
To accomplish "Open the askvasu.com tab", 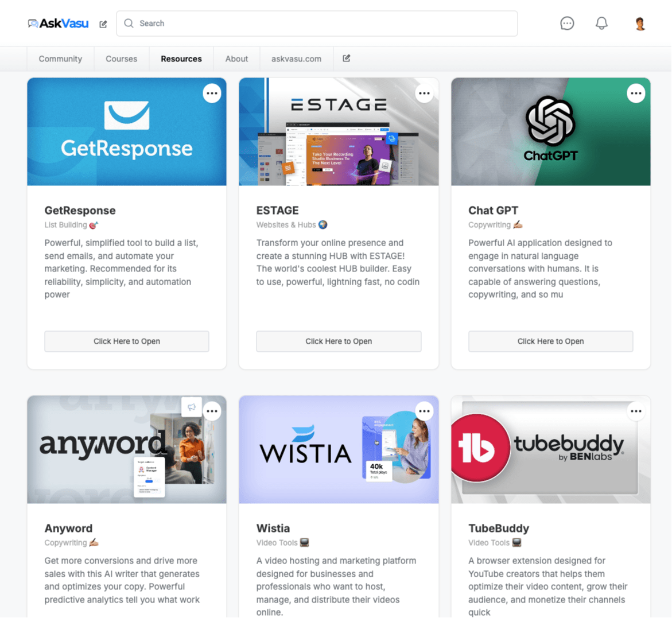I will click(x=296, y=59).
